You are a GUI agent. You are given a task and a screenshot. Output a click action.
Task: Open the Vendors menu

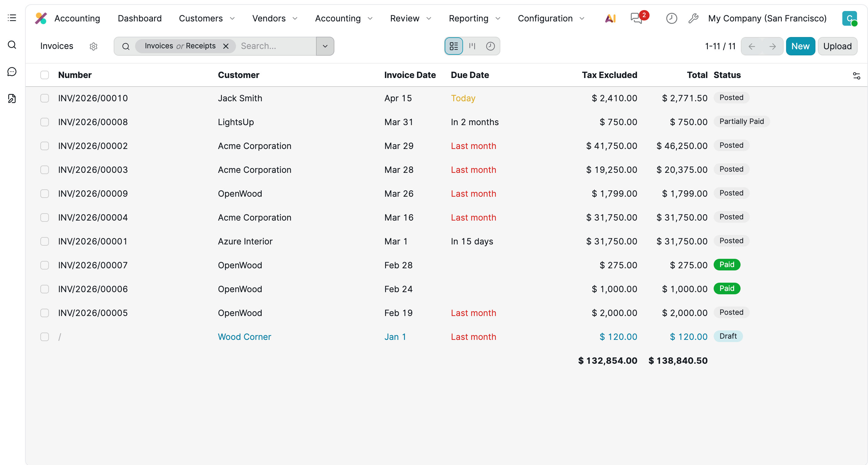coord(274,18)
